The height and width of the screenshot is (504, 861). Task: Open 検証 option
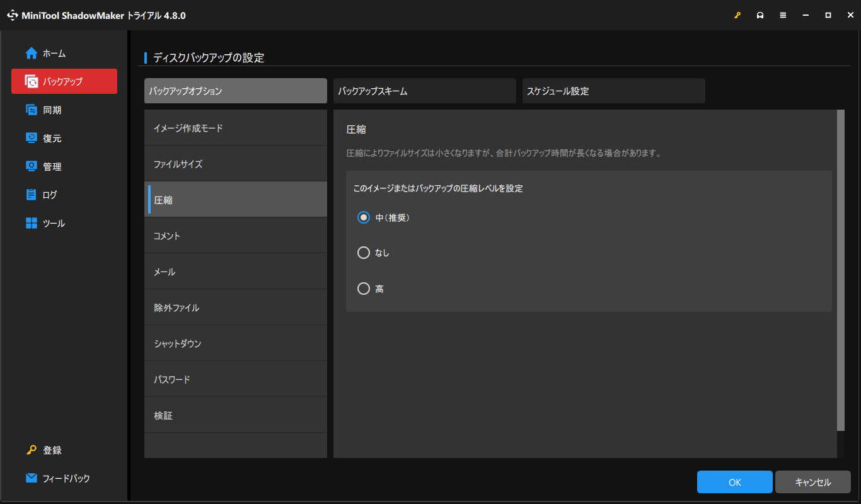click(x=236, y=415)
